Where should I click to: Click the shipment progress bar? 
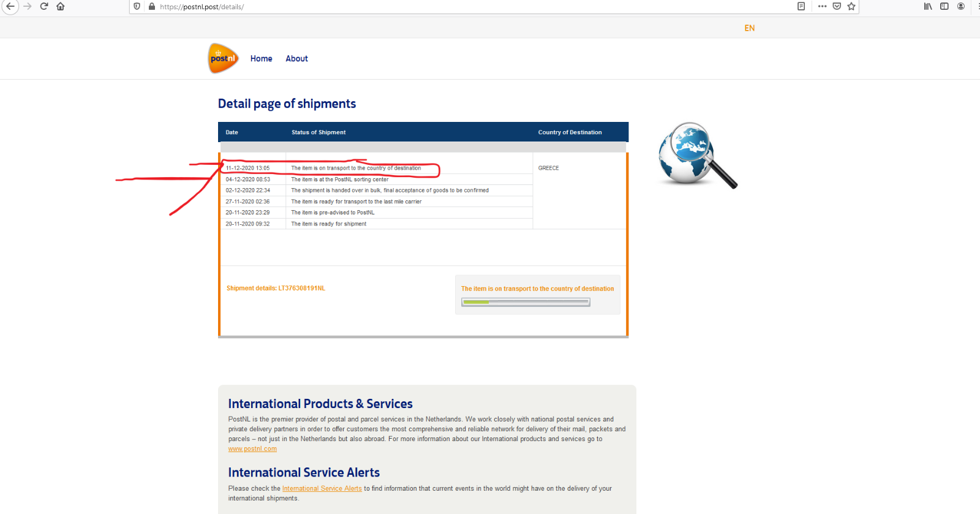tap(526, 302)
